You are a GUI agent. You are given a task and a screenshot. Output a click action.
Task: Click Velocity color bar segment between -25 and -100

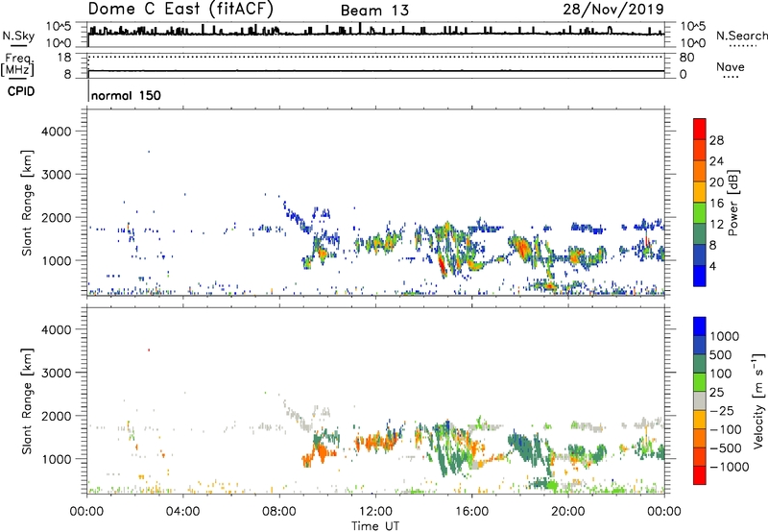click(700, 420)
